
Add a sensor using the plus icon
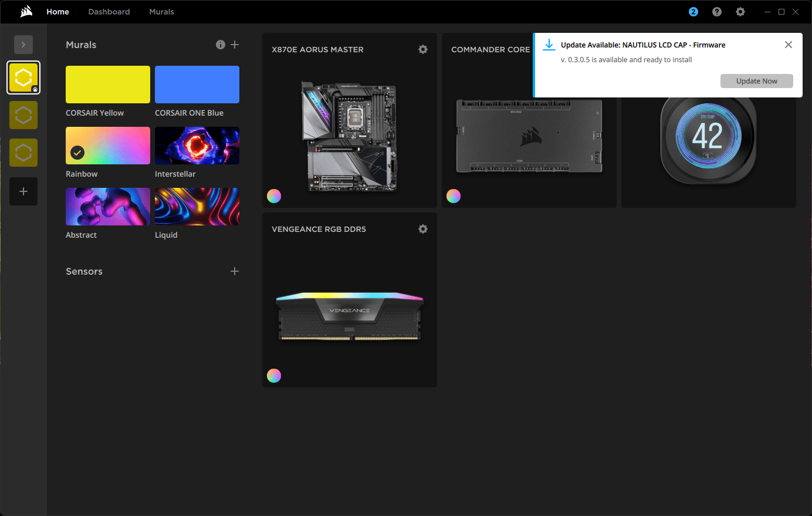coord(235,271)
